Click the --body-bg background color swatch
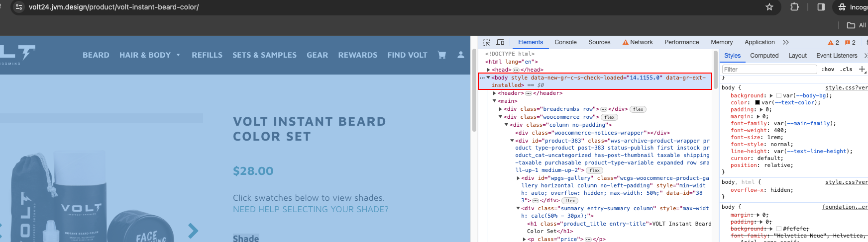 [x=779, y=96]
